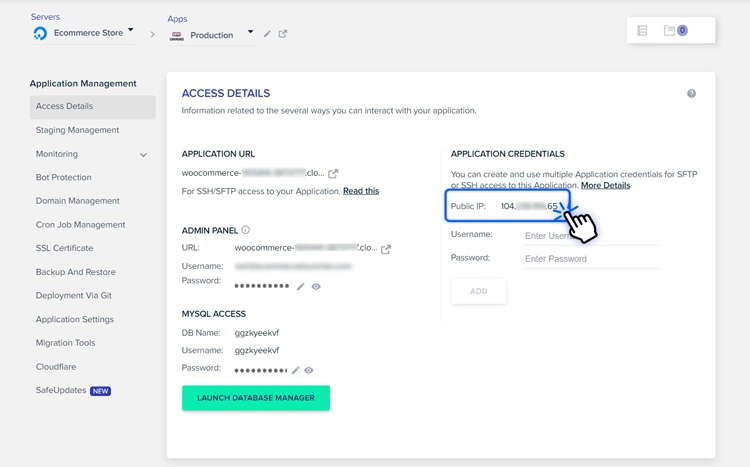
Task: Open the Read this link
Action: click(361, 191)
